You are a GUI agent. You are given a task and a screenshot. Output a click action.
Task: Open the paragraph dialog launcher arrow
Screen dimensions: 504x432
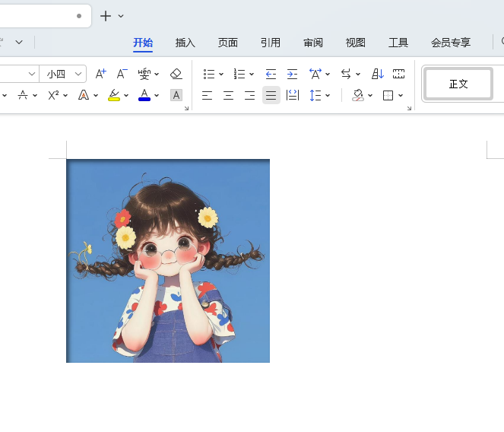point(409,109)
